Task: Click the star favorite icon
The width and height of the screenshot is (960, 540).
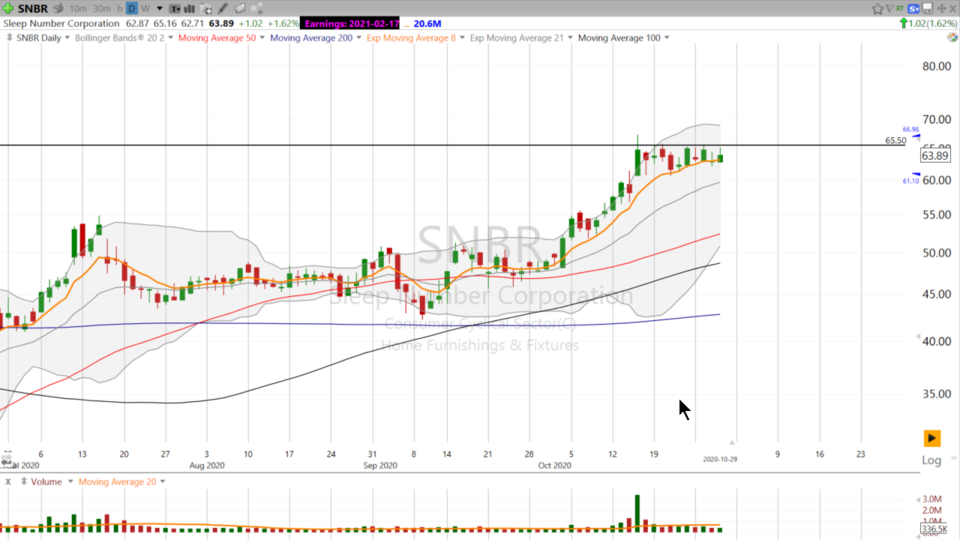Action: point(878,9)
